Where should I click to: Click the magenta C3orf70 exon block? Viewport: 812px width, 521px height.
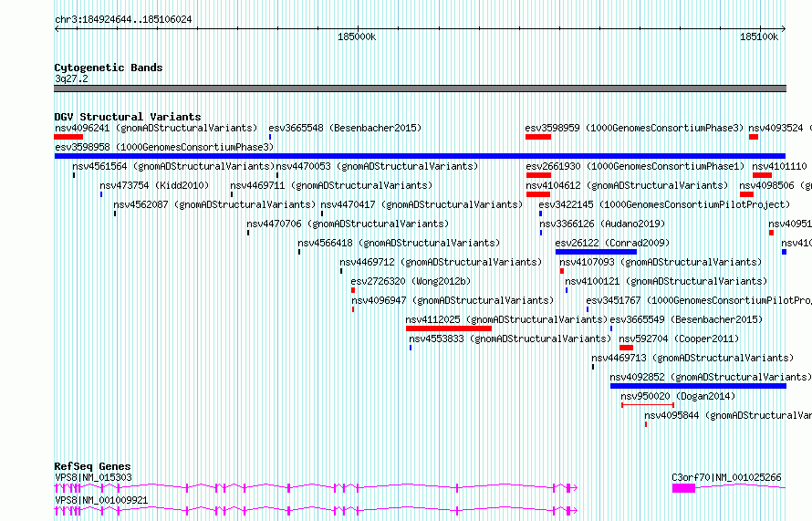pyautogui.click(x=683, y=488)
